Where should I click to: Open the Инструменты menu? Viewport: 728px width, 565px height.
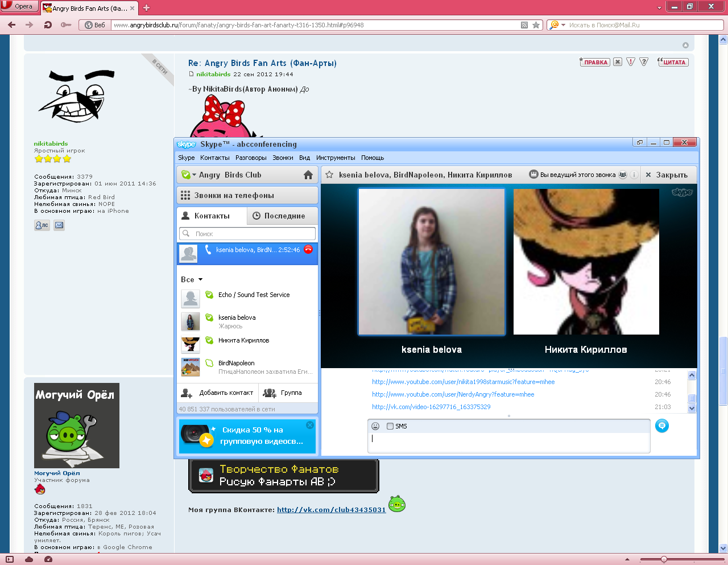(x=336, y=158)
